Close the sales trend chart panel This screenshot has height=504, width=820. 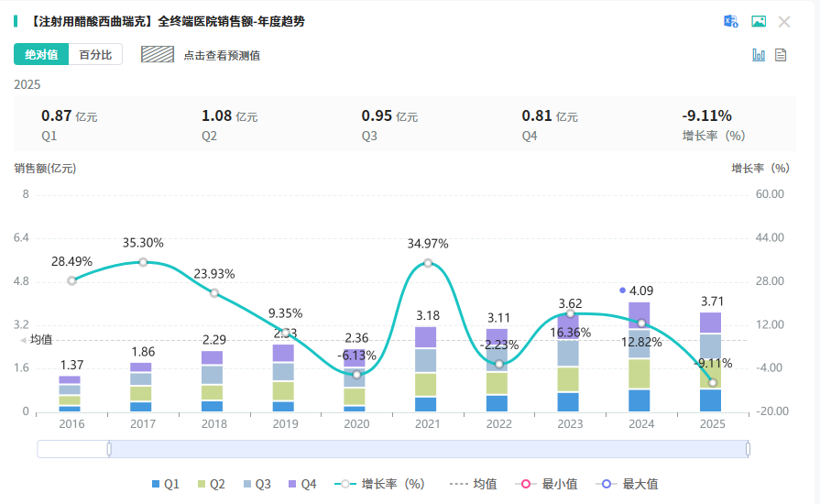point(784,21)
